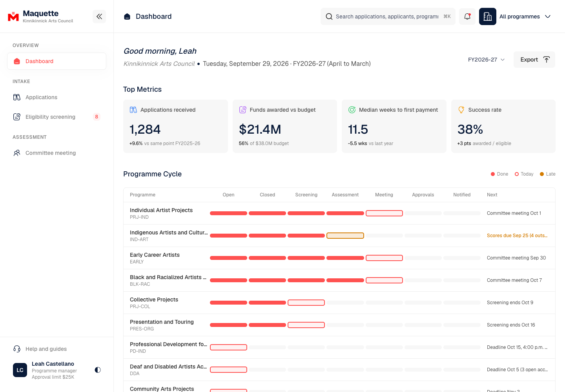Click the Export button
The image size is (565, 392).
point(534,60)
